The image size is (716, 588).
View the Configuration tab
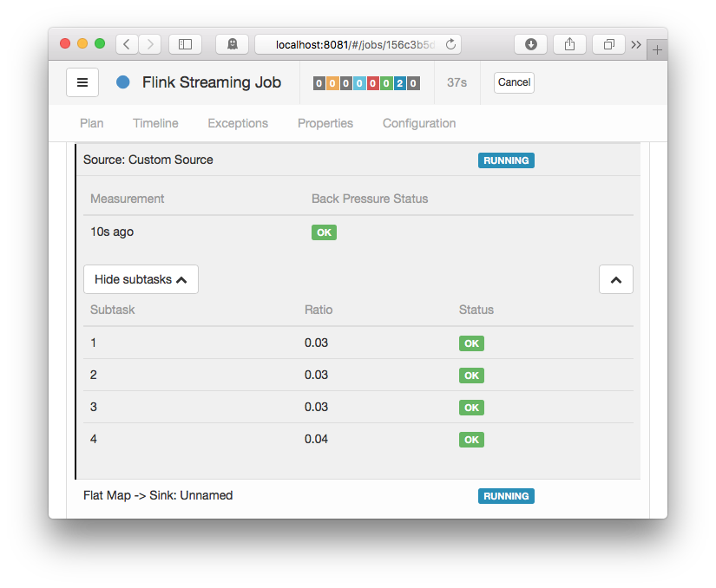(x=419, y=123)
